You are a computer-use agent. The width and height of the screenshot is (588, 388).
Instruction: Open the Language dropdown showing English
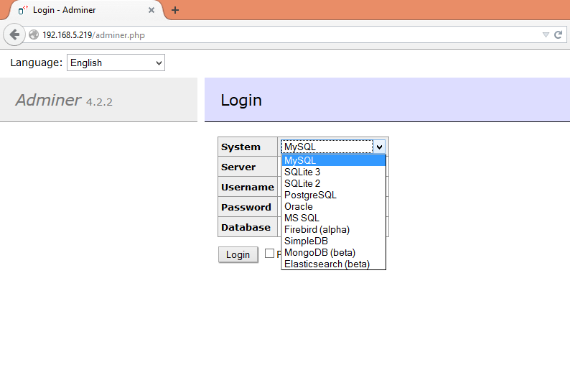(116, 63)
